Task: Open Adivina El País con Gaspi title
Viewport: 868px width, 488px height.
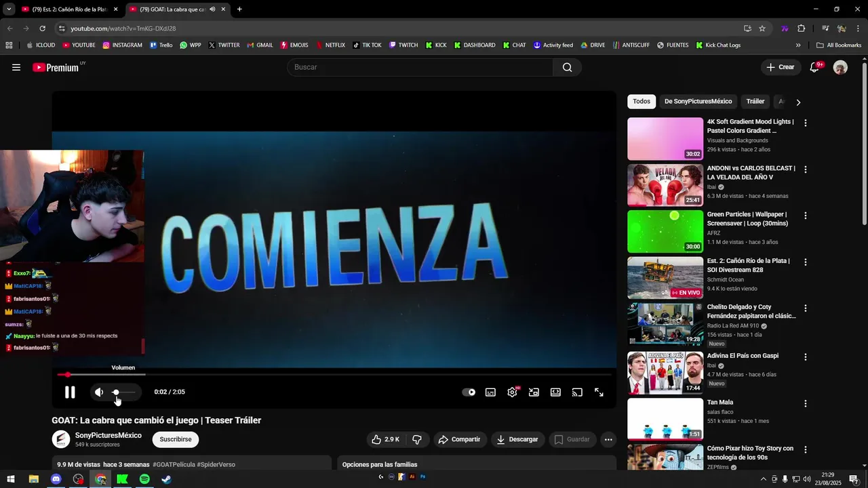Action: [x=743, y=356]
